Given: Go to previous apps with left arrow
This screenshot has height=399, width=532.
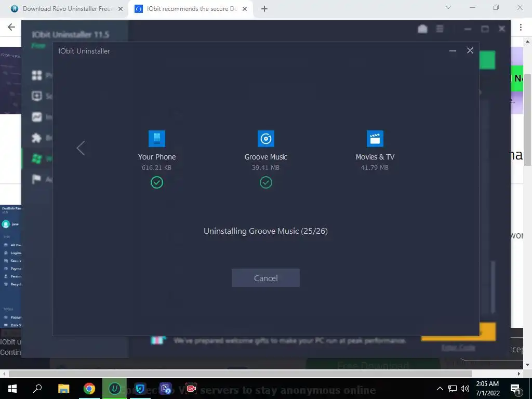Looking at the screenshot, I should [81, 148].
